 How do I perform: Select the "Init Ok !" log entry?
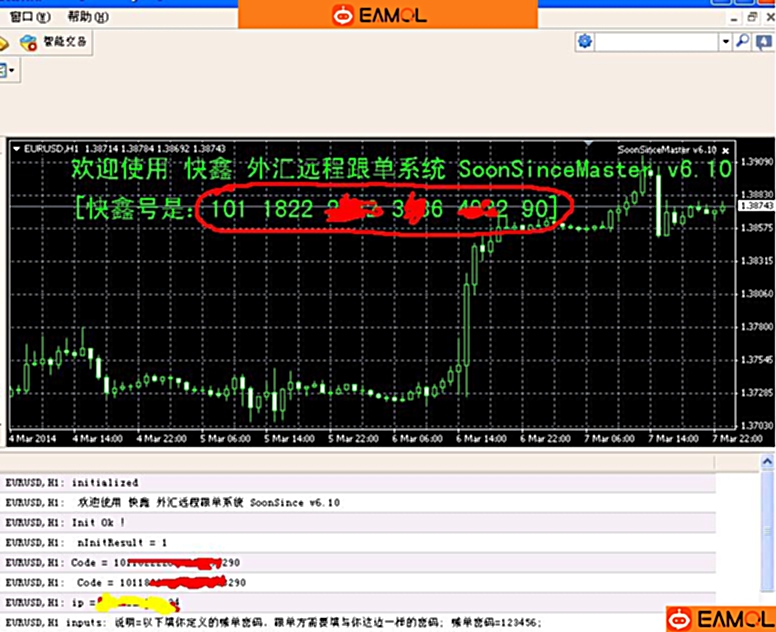click(x=100, y=521)
